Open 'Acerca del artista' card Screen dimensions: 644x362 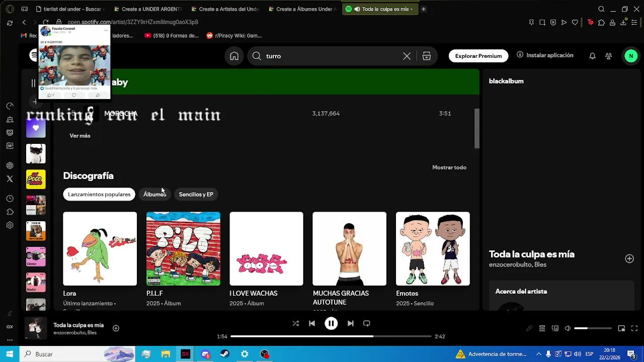[x=561, y=296]
